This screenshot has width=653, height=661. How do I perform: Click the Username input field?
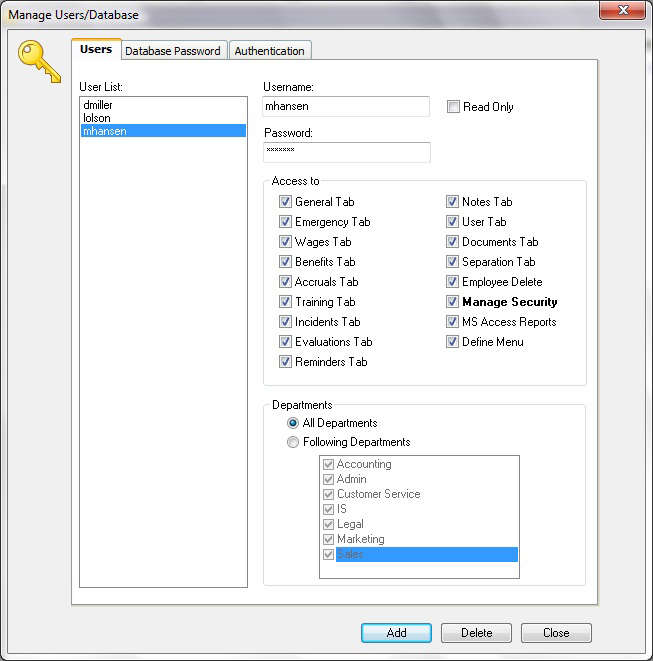(346, 107)
